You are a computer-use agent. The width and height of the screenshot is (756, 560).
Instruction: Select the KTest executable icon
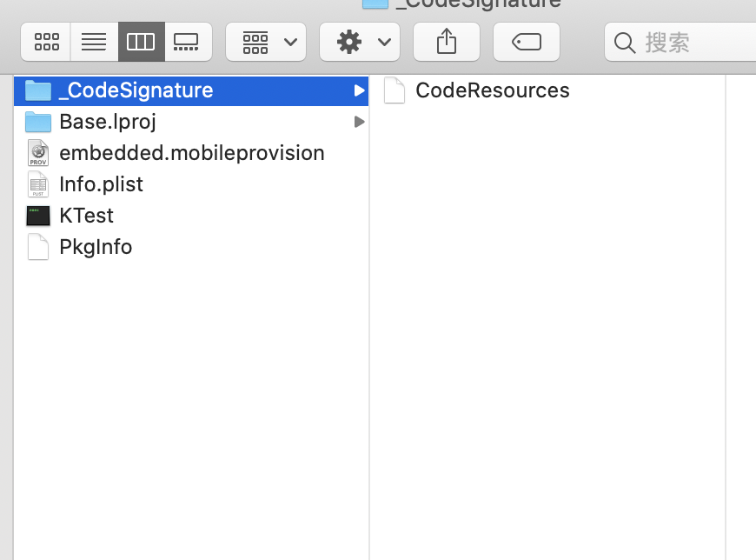point(38,216)
